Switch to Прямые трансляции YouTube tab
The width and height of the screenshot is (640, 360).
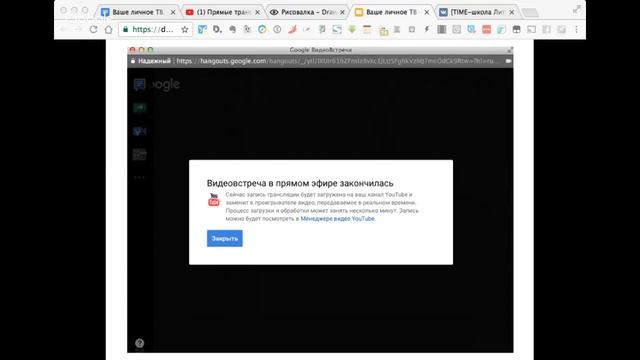point(222,12)
